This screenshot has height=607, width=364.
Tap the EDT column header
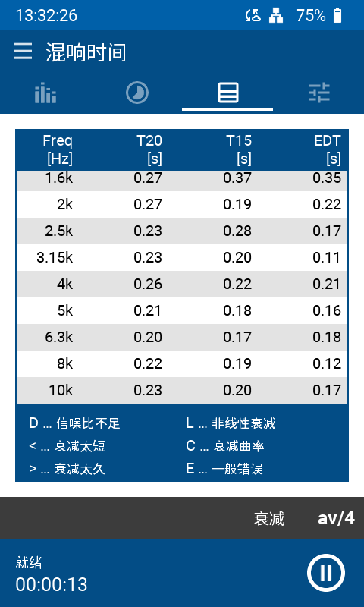[328, 149]
